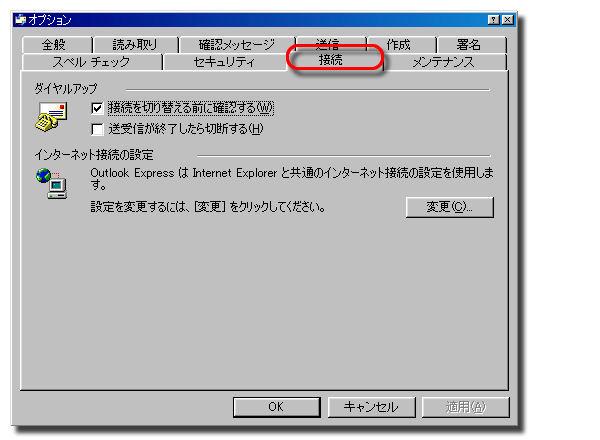Open the 作成 tab
Screen dimensions: 600x440
click(x=401, y=45)
